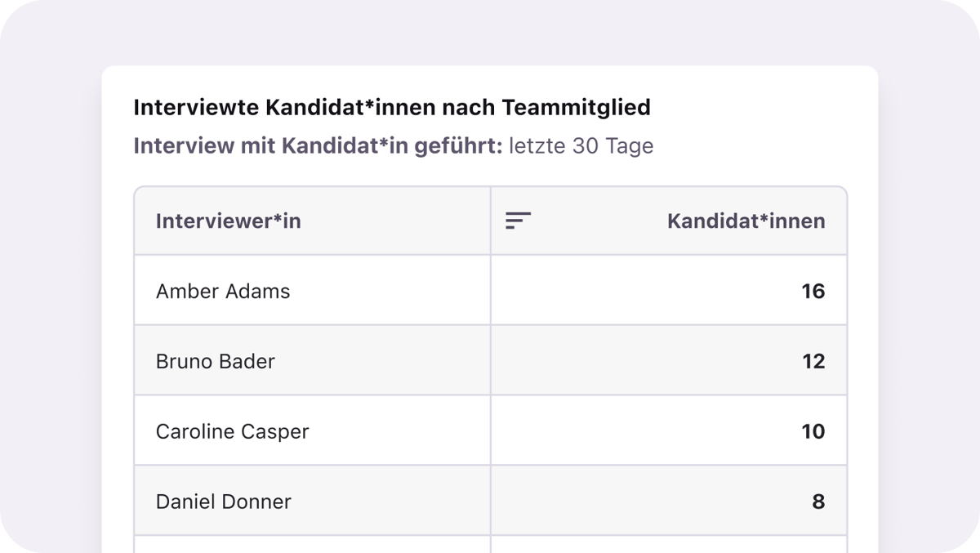Click candidate count 10 for Caroline Casper
Image resolution: width=980 pixels, height=553 pixels.
coord(813,431)
